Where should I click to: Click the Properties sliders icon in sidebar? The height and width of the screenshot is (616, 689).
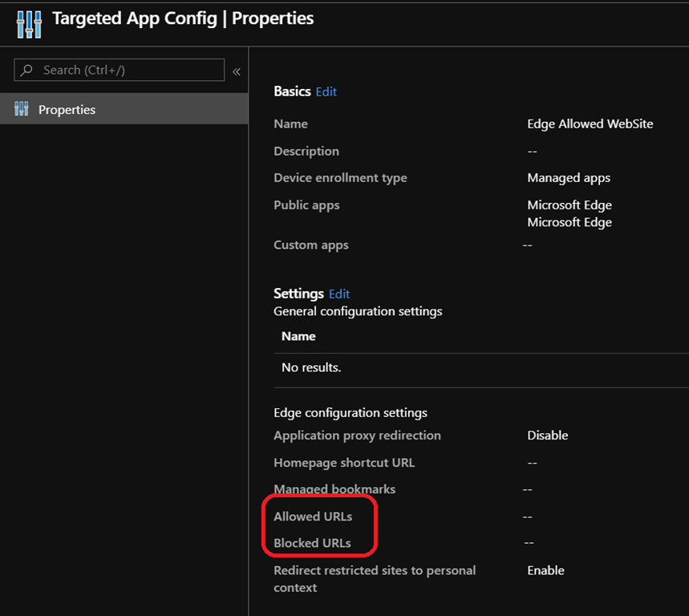pos(22,110)
